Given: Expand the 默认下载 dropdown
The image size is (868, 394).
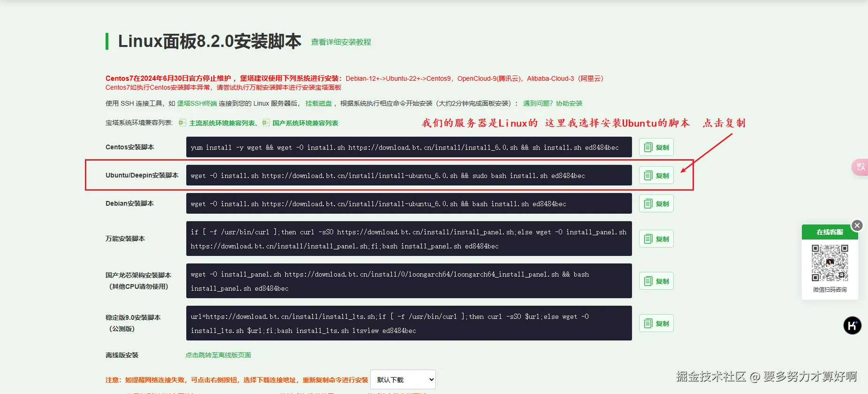Looking at the screenshot, I should [x=403, y=379].
